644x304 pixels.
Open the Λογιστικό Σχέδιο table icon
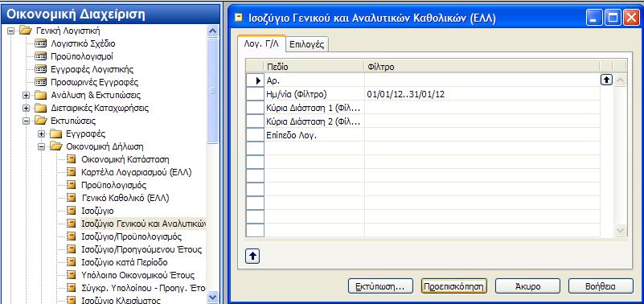[41, 43]
